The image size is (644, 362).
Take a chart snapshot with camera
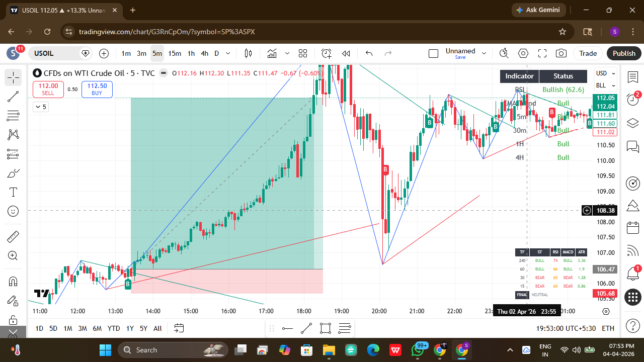[561, 53]
